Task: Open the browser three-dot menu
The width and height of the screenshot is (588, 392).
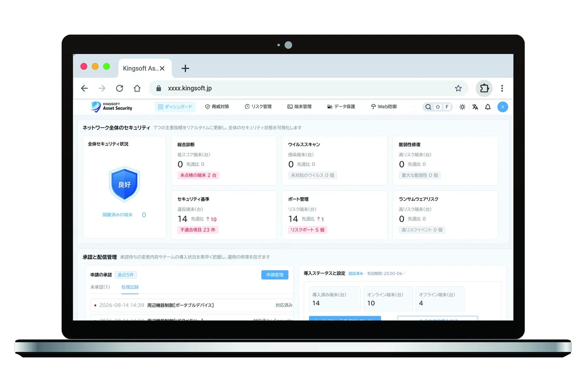Action: pos(502,88)
